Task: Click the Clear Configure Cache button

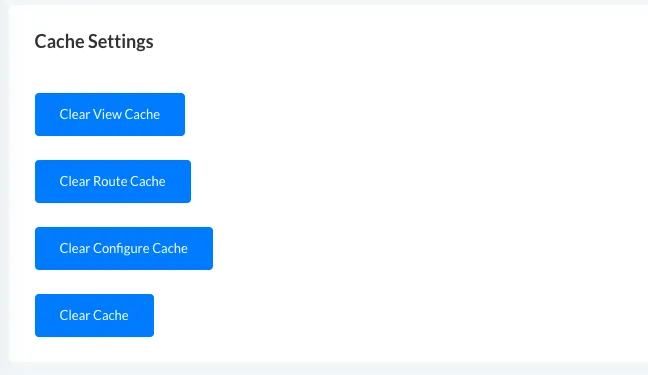Action: pyautogui.click(x=124, y=248)
